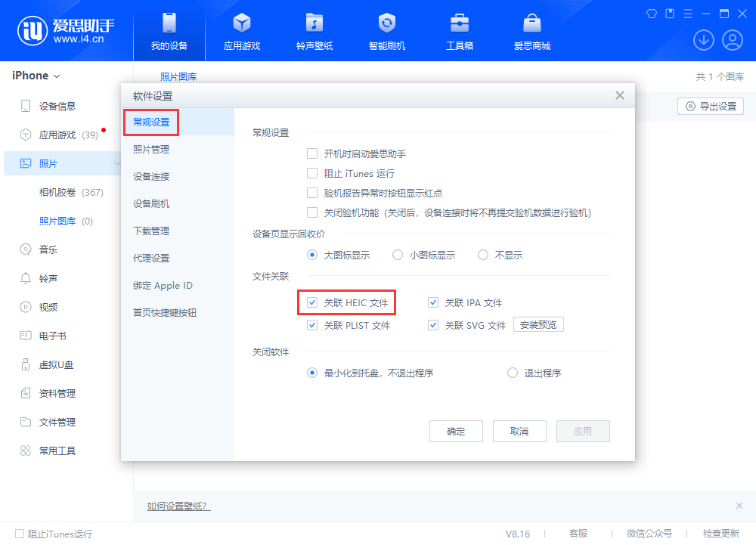
Task: Click the 安装预览 button
Action: click(x=538, y=324)
